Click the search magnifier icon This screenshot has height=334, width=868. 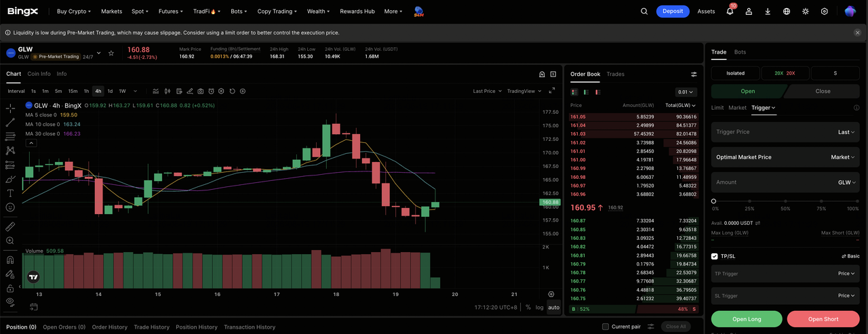(644, 12)
